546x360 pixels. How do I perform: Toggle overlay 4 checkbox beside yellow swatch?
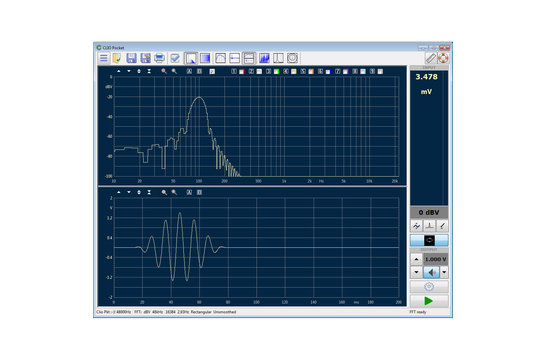[286, 71]
